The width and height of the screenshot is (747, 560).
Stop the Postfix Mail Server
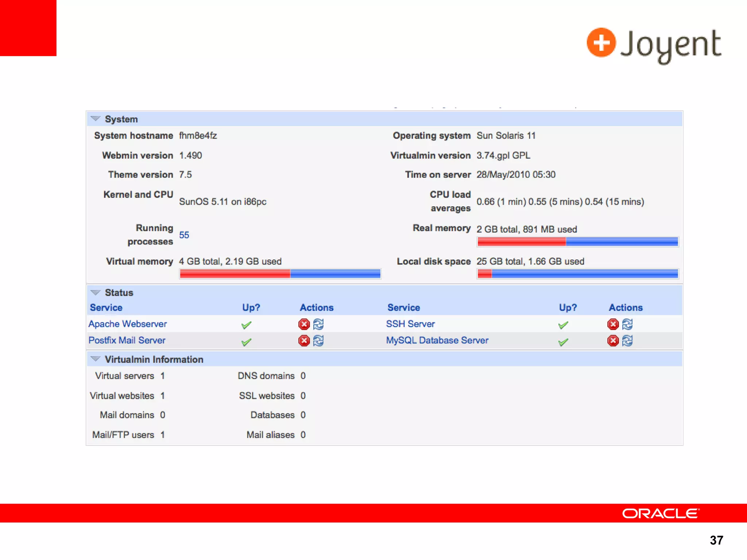coord(304,341)
